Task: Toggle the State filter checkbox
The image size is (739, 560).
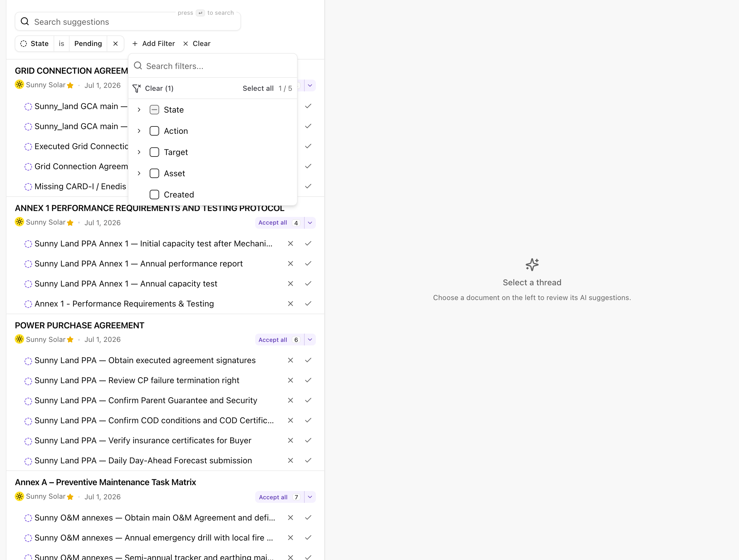Action: click(154, 110)
